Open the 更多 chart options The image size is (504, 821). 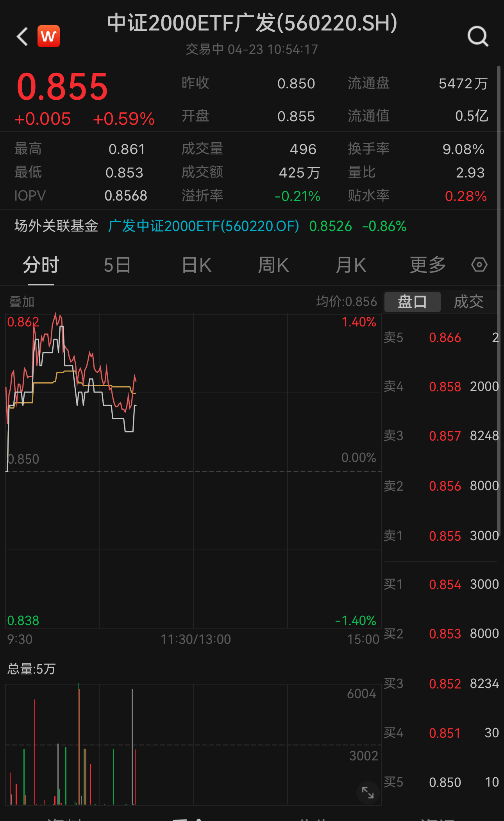[428, 265]
